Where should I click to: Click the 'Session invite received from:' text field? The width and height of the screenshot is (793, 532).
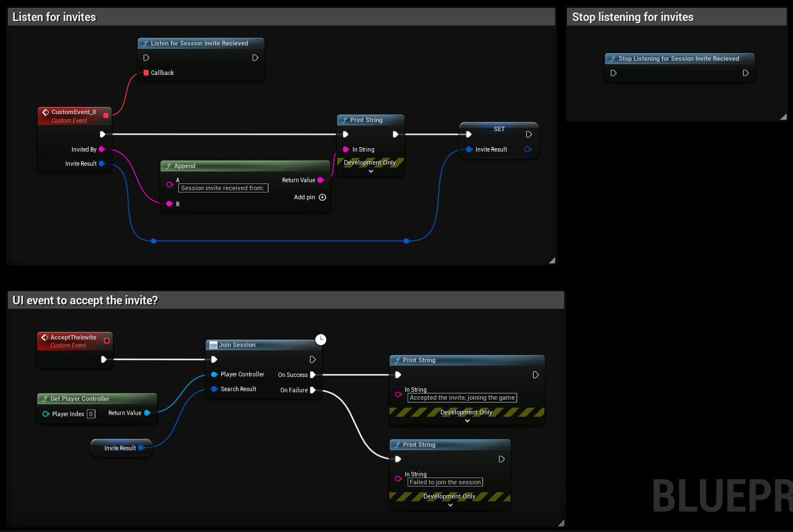[223, 188]
